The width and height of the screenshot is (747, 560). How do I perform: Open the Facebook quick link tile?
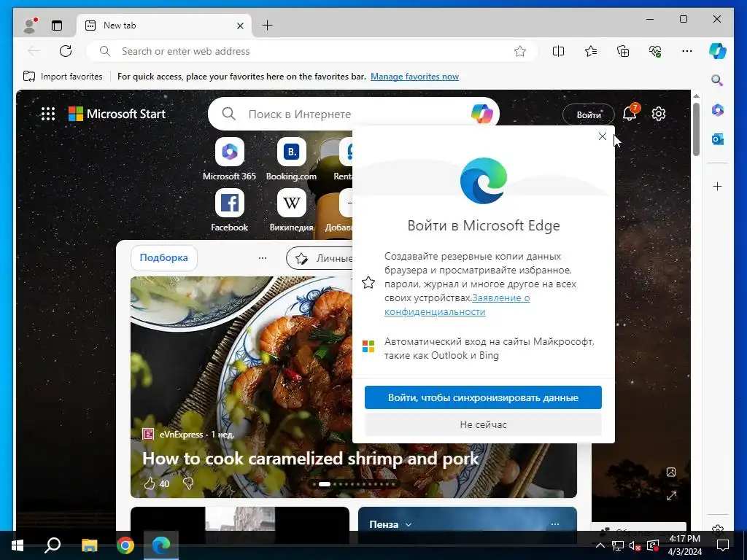pyautogui.click(x=229, y=210)
